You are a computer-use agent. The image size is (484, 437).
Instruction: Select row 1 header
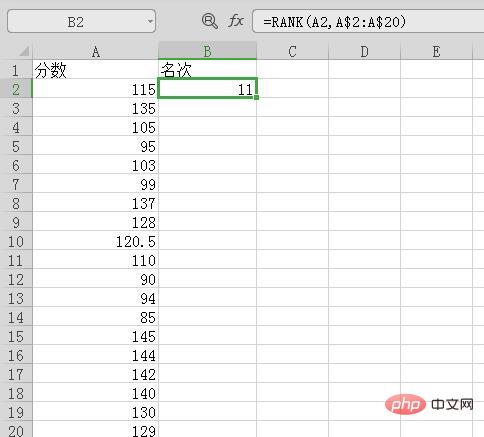click(x=16, y=70)
